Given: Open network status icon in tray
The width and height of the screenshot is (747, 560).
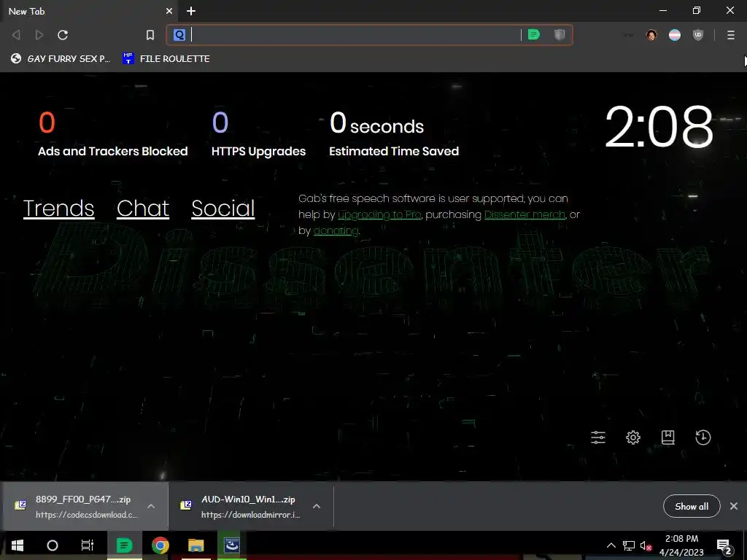Looking at the screenshot, I should (x=628, y=545).
